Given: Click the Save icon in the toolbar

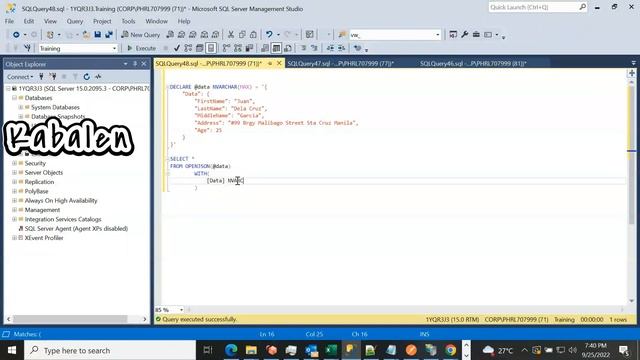Looking at the screenshot, I should 98,35.
